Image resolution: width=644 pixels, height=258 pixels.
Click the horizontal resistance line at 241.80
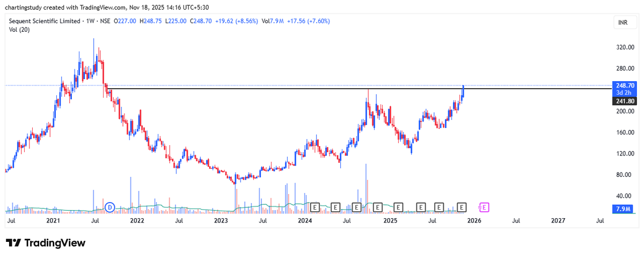point(360,88)
